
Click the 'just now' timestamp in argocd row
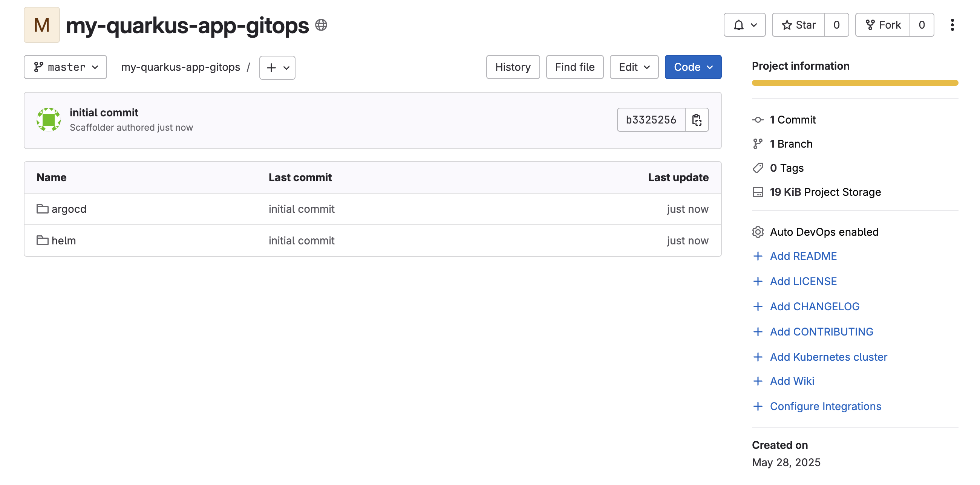[687, 209]
